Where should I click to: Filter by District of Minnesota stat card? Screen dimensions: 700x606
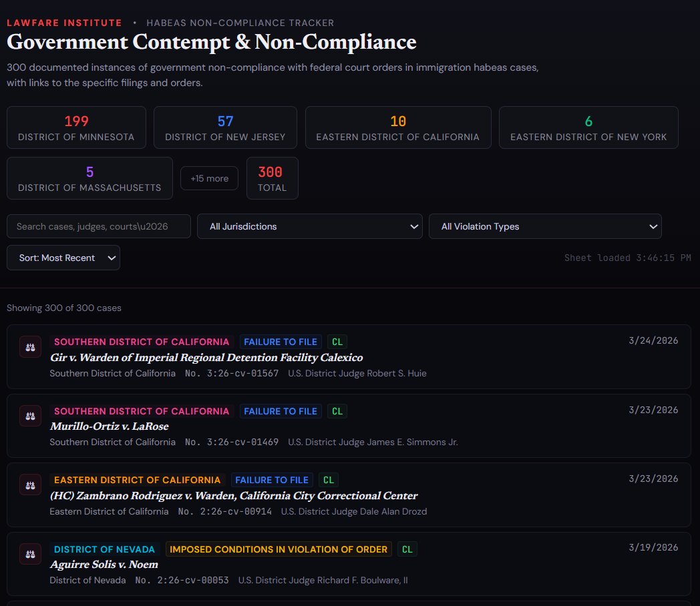[76, 127]
